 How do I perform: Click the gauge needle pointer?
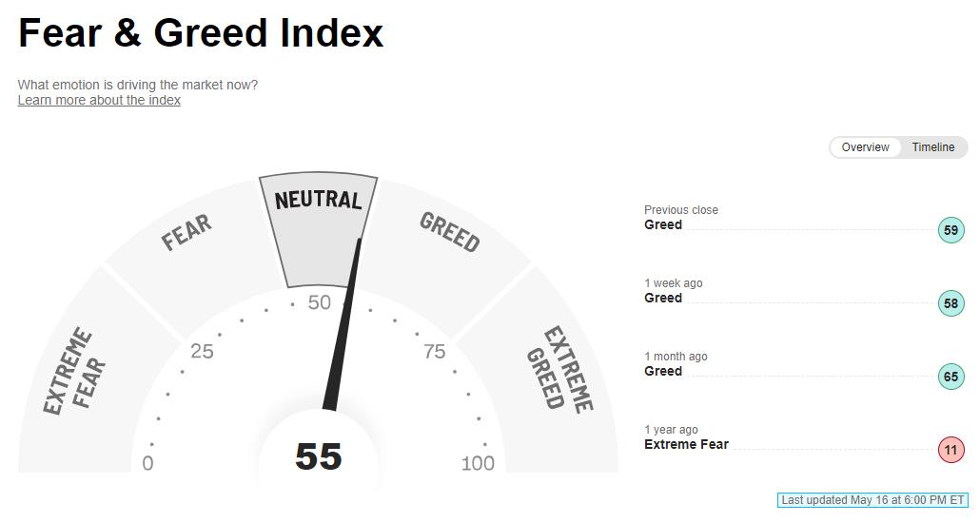tap(343, 325)
